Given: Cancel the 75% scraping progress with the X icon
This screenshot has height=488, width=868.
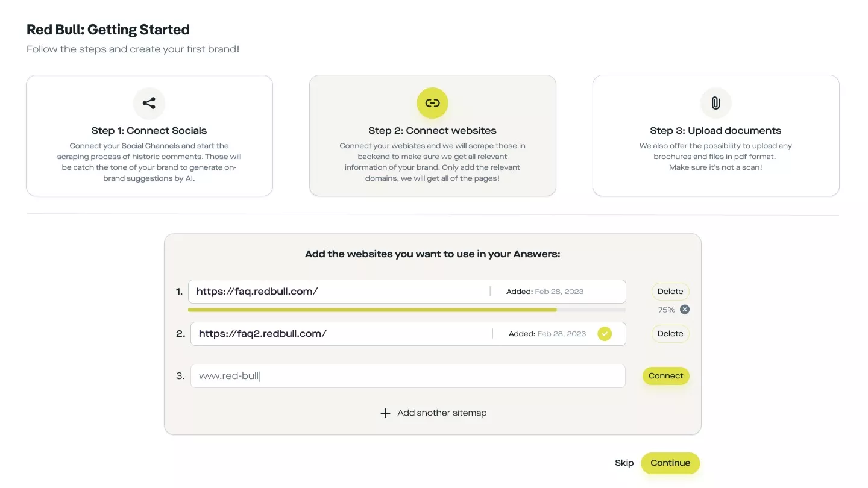Looking at the screenshot, I should 685,310.
